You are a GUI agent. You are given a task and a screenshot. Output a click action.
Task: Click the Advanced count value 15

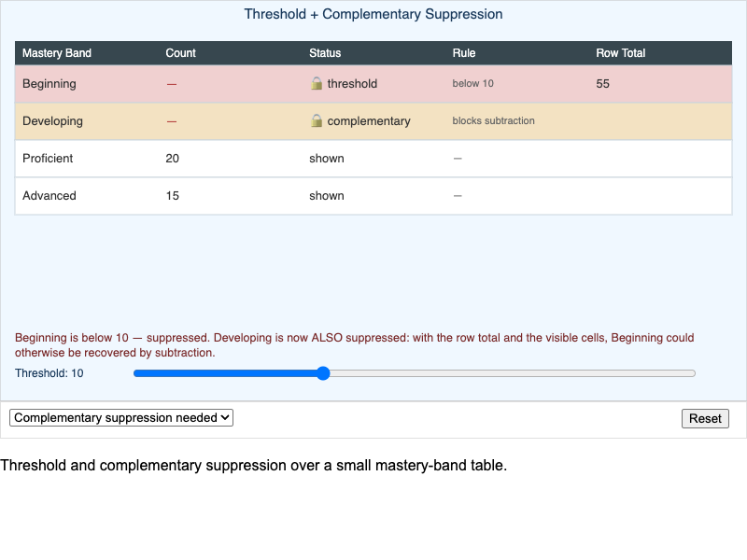coord(173,196)
